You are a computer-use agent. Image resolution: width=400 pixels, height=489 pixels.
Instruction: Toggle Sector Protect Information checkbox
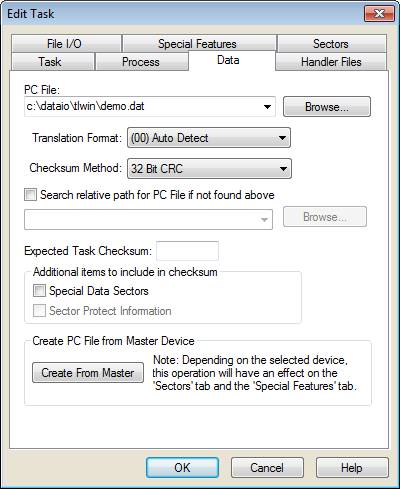39,311
